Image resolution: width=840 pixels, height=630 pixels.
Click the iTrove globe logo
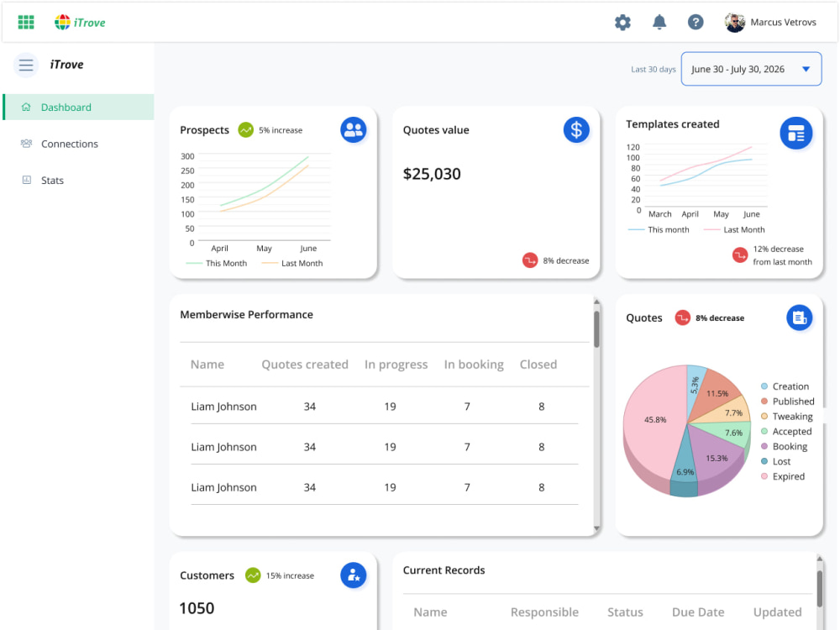tap(62, 22)
